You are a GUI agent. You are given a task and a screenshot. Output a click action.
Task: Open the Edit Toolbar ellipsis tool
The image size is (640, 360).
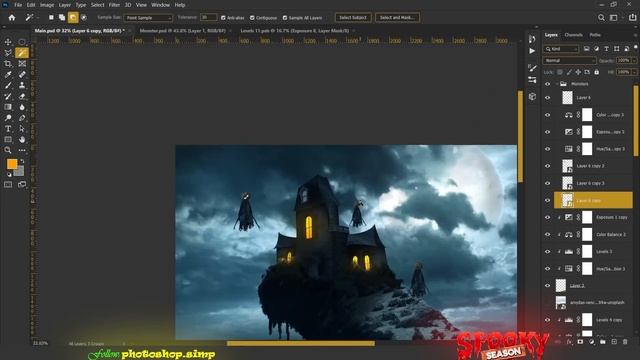click(x=22, y=150)
